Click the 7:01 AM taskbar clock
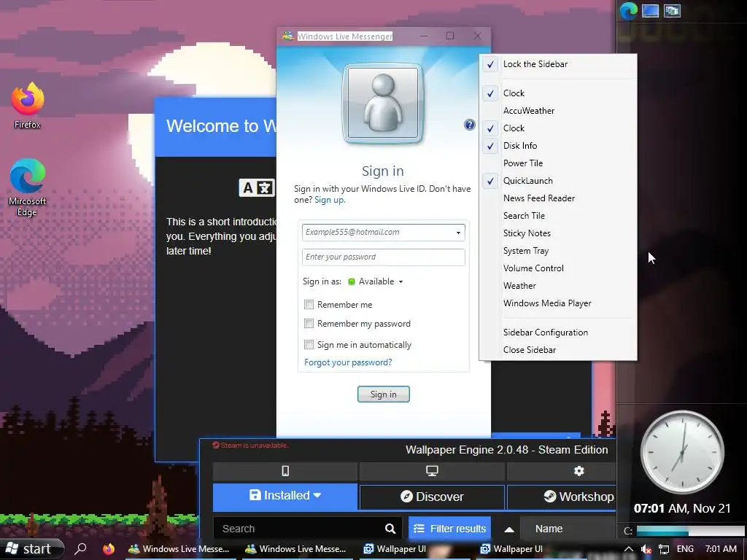 [x=721, y=549]
